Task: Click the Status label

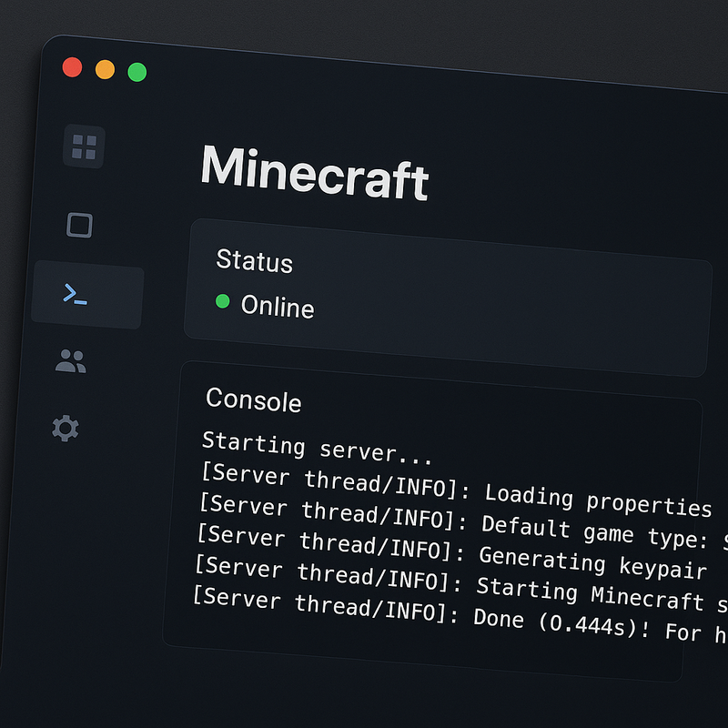Action: pos(255,260)
